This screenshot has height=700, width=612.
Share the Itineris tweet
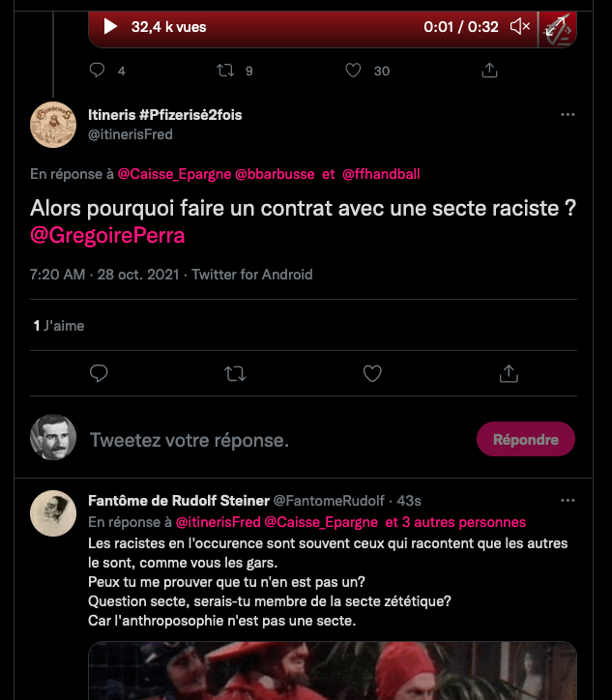point(509,373)
